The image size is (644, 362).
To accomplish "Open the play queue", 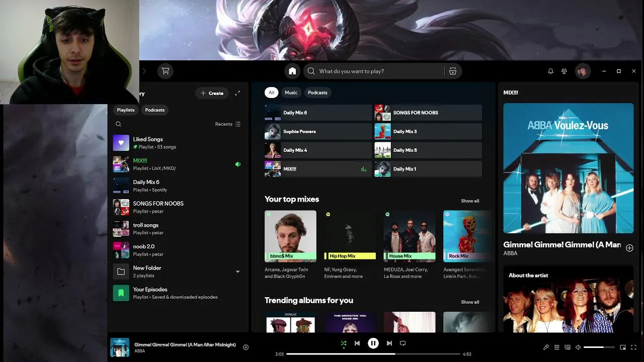I will pos(556,347).
